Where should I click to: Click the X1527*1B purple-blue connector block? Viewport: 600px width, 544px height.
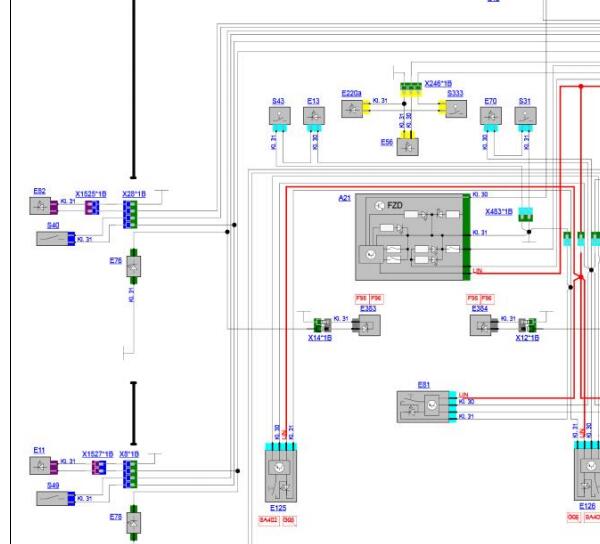point(99,467)
